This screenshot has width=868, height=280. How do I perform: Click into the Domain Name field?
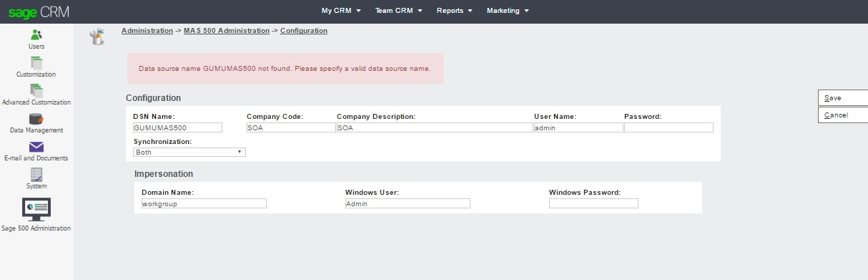(x=204, y=203)
